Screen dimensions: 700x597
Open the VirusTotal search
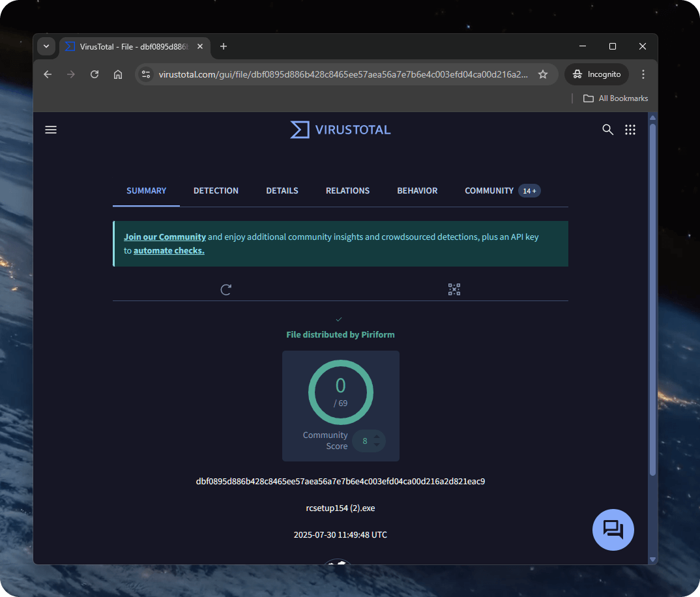point(607,130)
